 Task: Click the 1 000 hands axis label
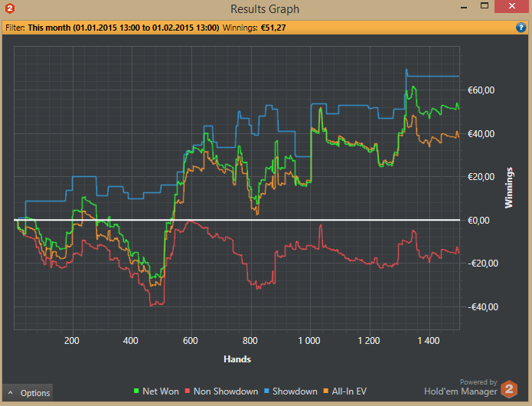point(309,340)
